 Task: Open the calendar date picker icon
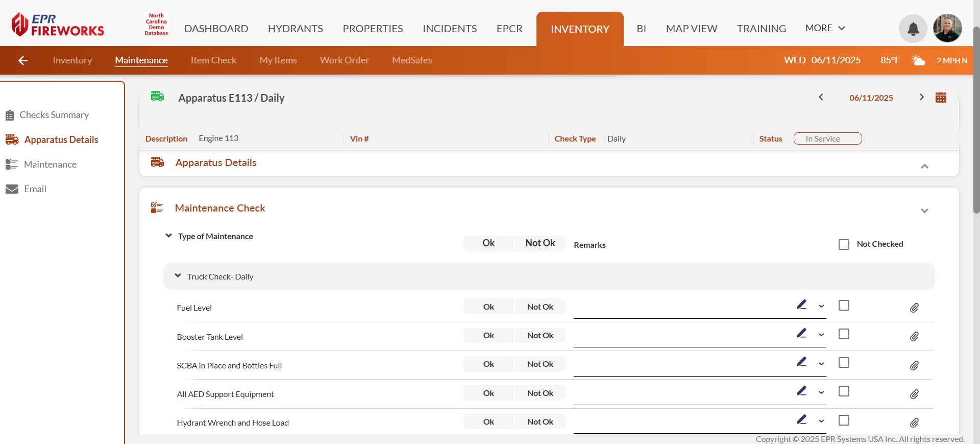pyautogui.click(x=941, y=98)
